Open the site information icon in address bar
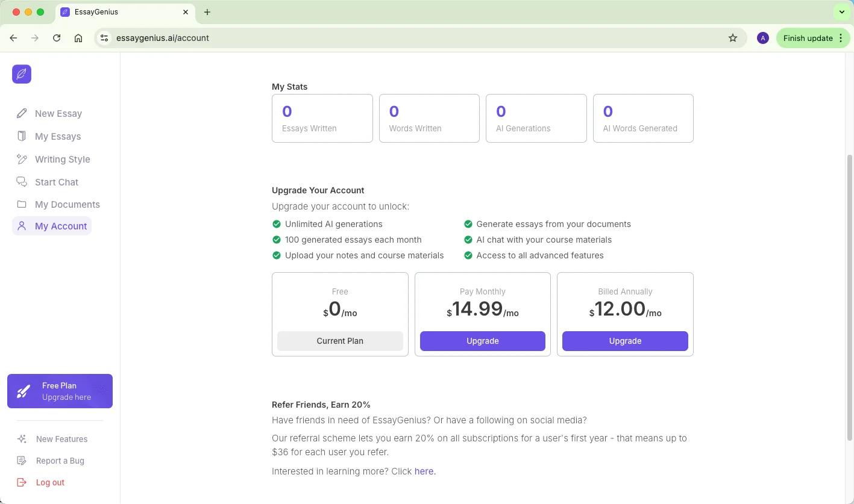Screen dimensions: 854x504 coord(104,38)
